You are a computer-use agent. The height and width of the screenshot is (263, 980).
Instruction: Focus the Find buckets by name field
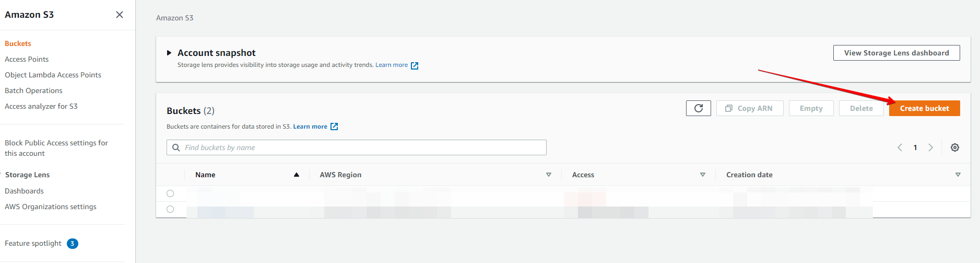[356, 147]
